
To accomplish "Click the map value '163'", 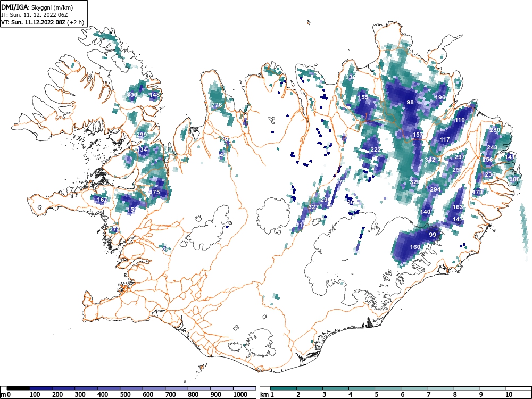I will [458, 207].
